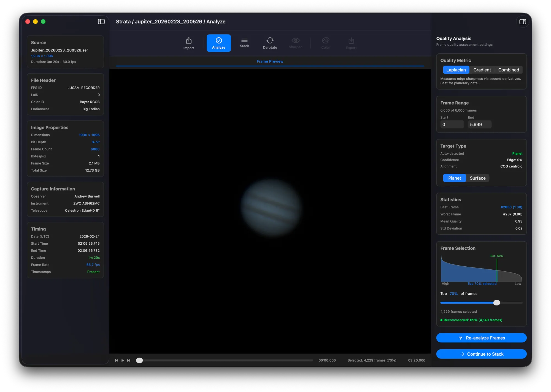Jump to the last frame
This screenshot has height=392, width=551.
click(x=129, y=360)
